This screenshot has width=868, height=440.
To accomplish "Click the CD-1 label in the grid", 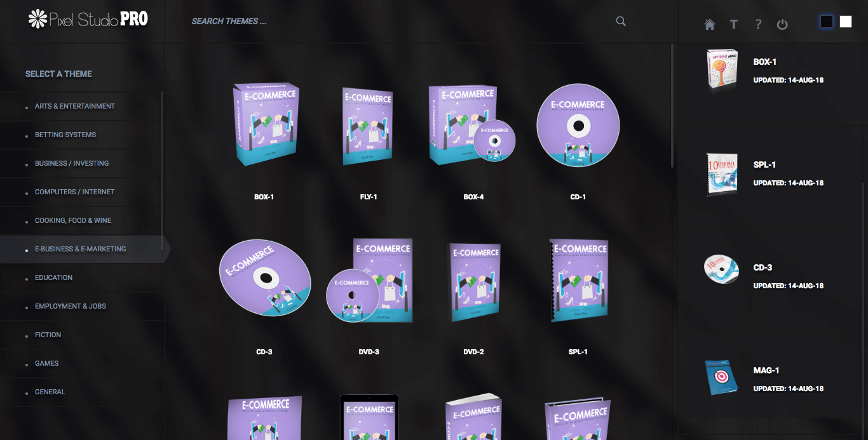I will point(578,197).
